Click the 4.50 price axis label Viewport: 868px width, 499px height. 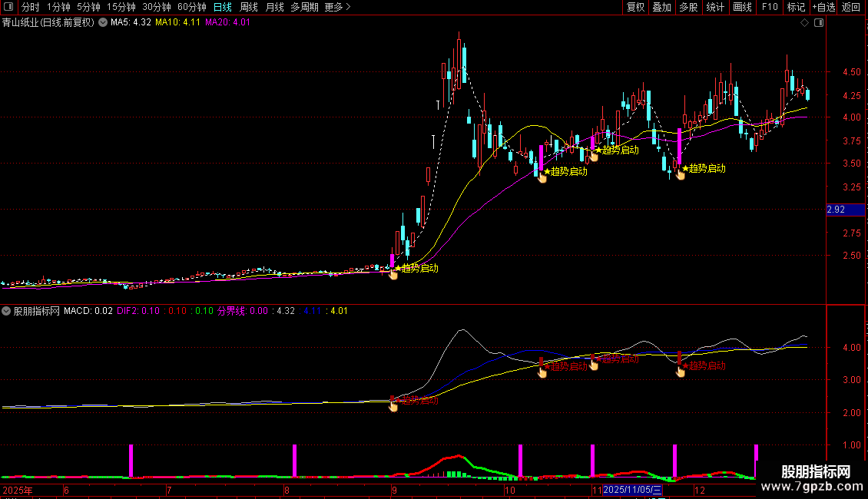(852, 72)
